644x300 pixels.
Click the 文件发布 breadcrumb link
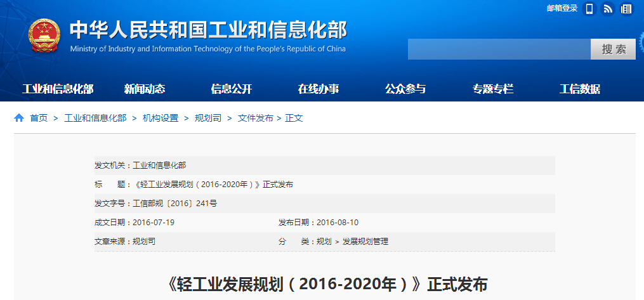coord(256,119)
